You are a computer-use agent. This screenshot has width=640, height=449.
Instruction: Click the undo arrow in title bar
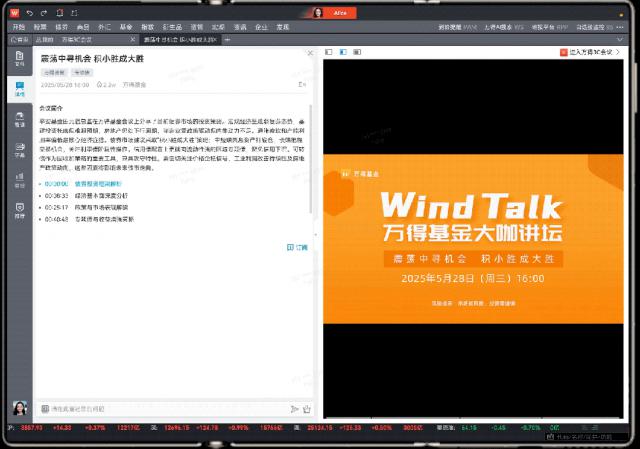click(x=31, y=12)
